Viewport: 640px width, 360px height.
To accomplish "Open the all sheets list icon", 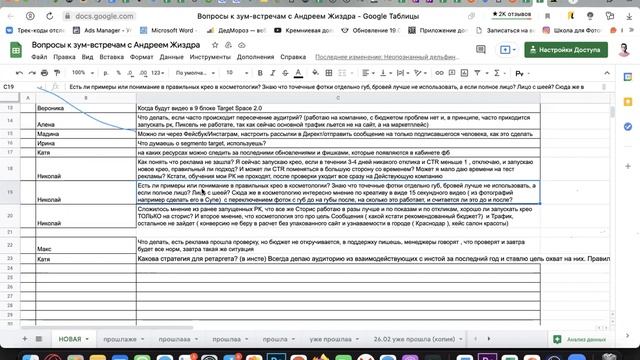I will point(39,339).
